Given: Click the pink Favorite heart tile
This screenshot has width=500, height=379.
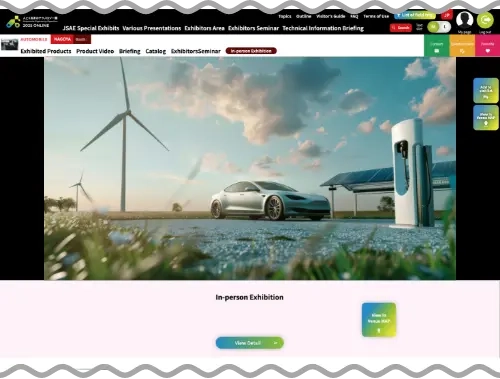Looking at the screenshot, I should coord(487,45).
